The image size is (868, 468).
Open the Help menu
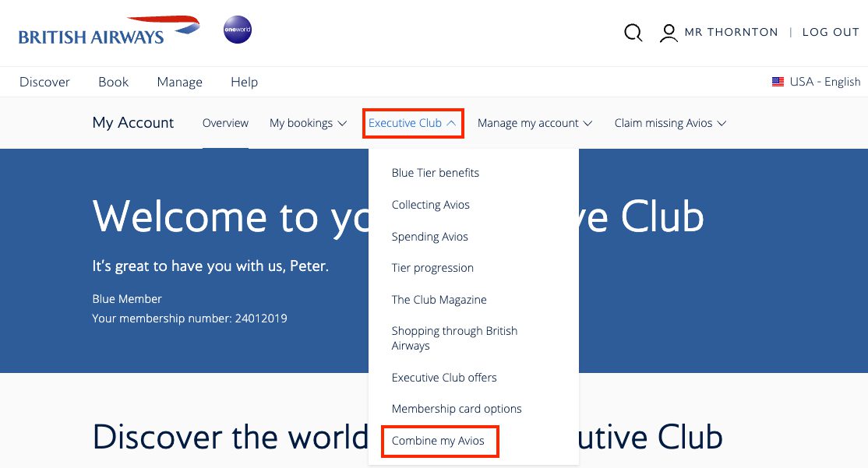244,82
